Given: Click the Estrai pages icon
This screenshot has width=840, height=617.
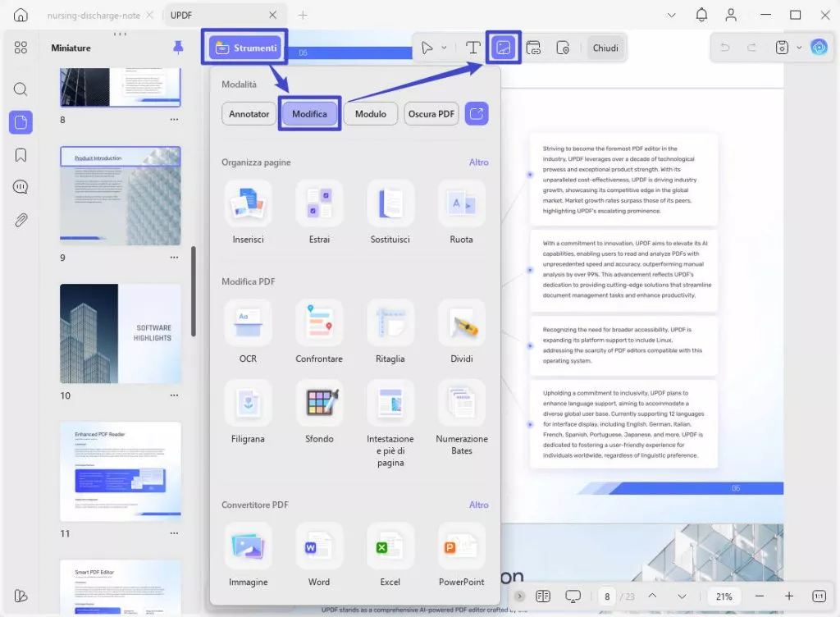Looking at the screenshot, I should click(x=319, y=204).
